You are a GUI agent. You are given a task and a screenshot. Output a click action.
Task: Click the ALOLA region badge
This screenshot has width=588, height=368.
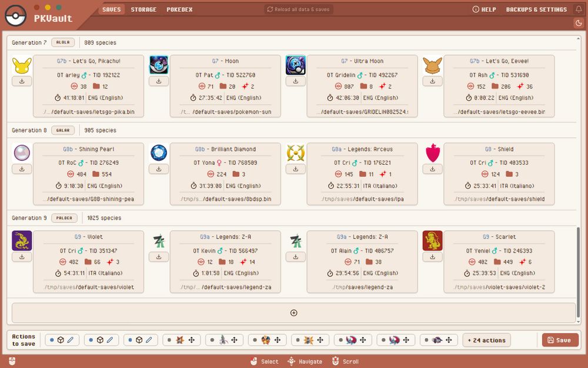pyautogui.click(x=63, y=42)
